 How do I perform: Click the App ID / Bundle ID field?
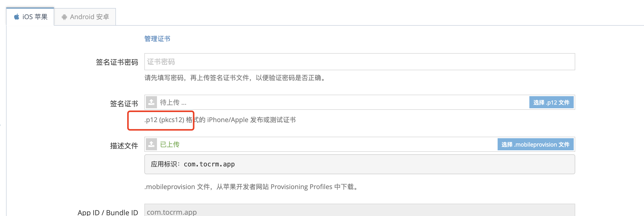pos(359,211)
